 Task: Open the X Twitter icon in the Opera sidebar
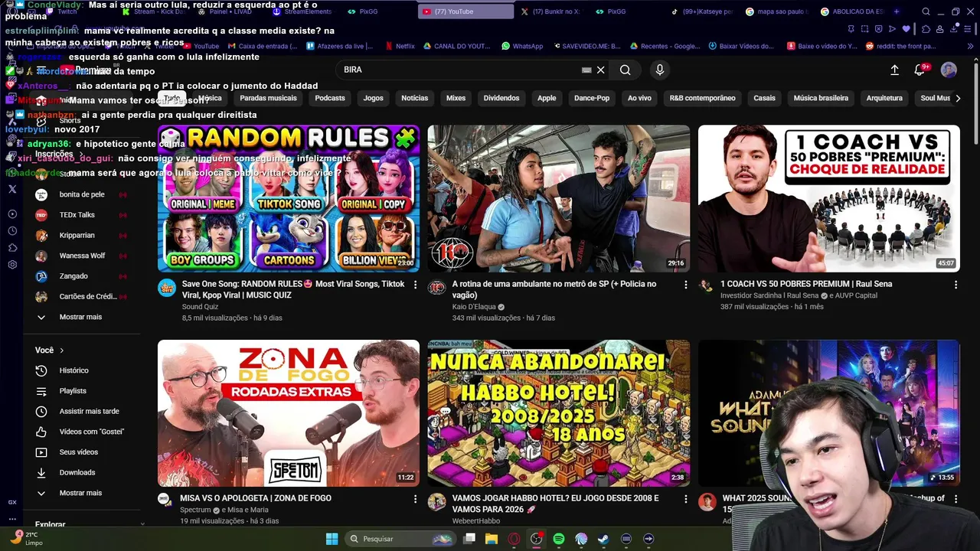pyautogui.click(x=12, y=189)
